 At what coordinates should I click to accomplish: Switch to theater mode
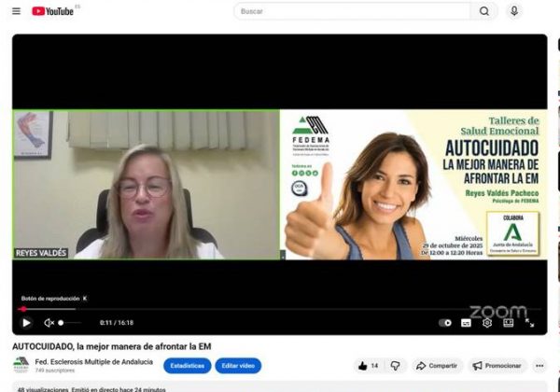(x=509, y=323)
